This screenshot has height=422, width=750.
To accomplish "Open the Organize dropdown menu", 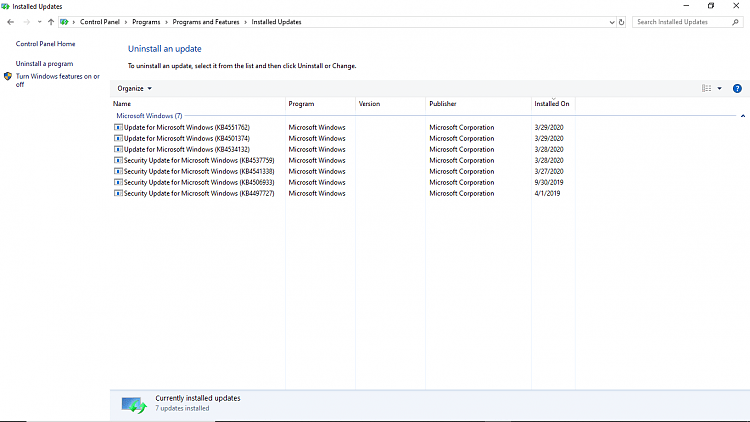I will pos(134,89).
